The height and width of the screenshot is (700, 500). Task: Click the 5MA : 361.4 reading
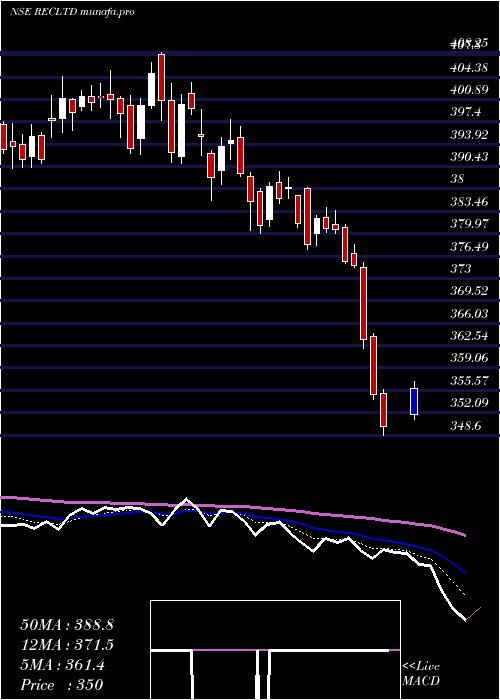[62, 665]
